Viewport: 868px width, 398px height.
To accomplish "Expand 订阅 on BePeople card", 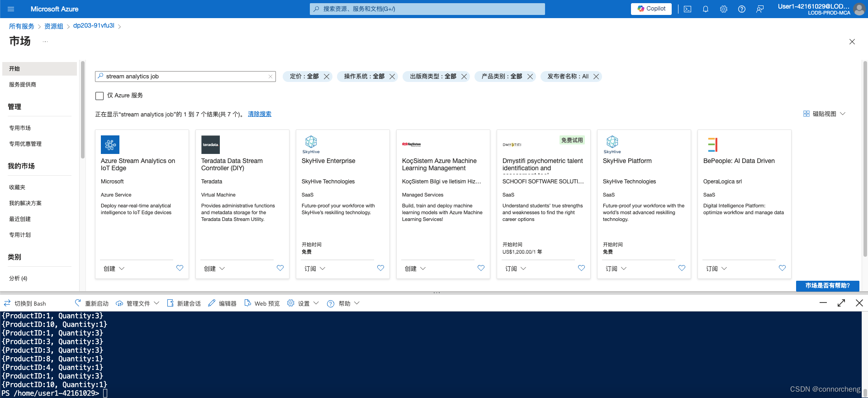I will pos(716,269).
